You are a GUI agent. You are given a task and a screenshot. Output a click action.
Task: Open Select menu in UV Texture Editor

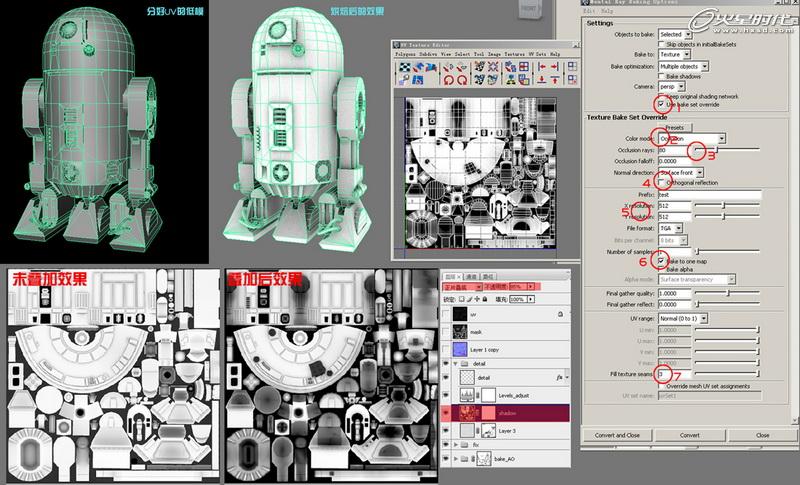click(x=463, y=54)
